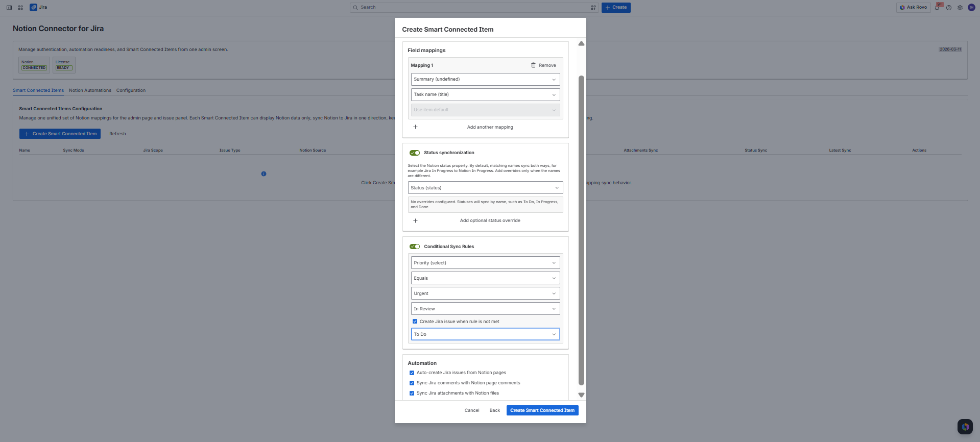Viewport: 980px width, 442px height.
Task: Switch to Smart Connected Items tab
Action: (x=38, y=90)
